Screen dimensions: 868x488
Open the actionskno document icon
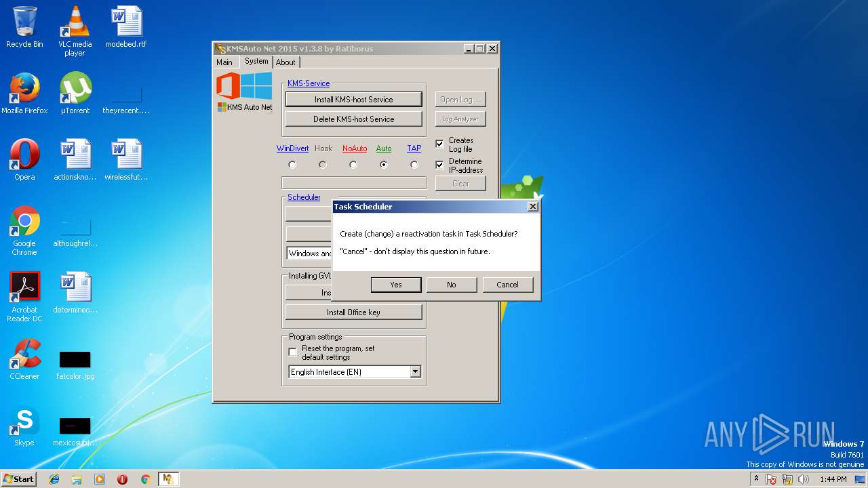point(75,160)
